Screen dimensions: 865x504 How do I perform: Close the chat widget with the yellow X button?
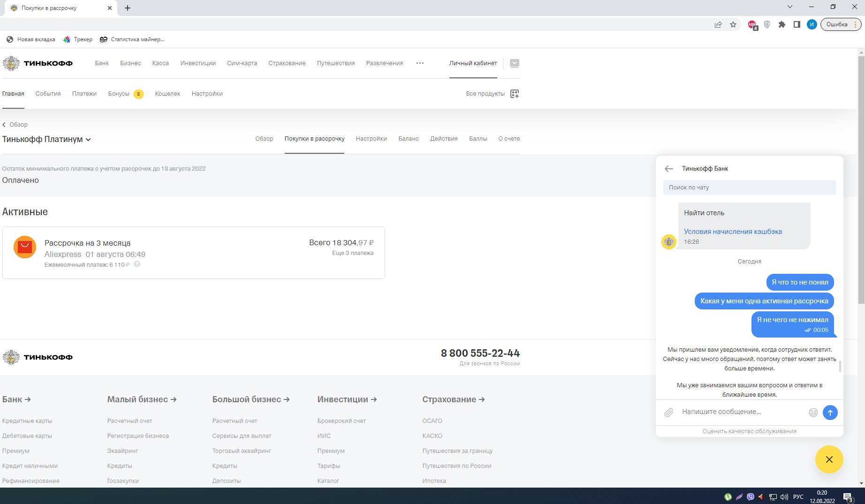[x=829, y=459]
